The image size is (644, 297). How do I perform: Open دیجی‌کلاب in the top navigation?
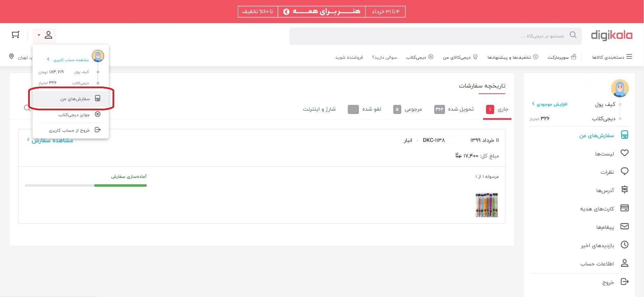[x=420, y=57]
